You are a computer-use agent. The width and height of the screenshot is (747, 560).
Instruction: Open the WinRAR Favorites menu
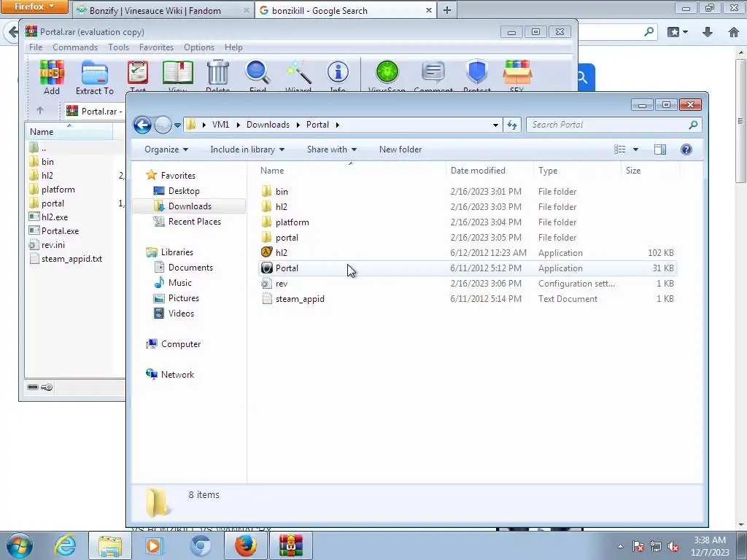click(156, 47)
